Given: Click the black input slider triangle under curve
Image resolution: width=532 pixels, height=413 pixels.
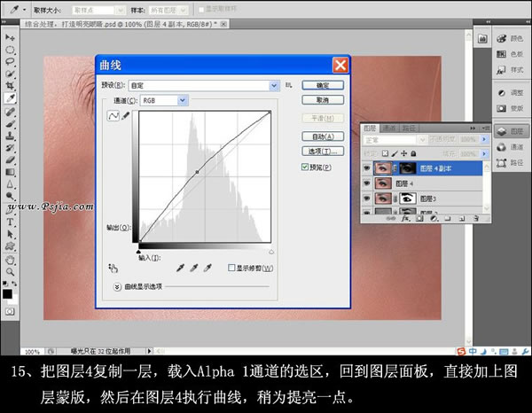Looking at the screenshot, I should click(138, 252).
